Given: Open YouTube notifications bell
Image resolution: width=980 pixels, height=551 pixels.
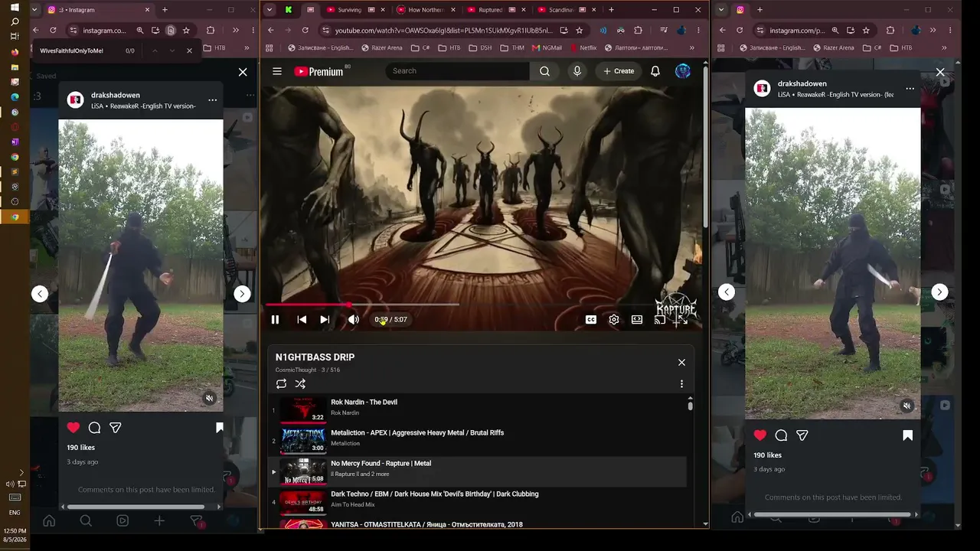Looking at the screenshot, I should [655, 71].
